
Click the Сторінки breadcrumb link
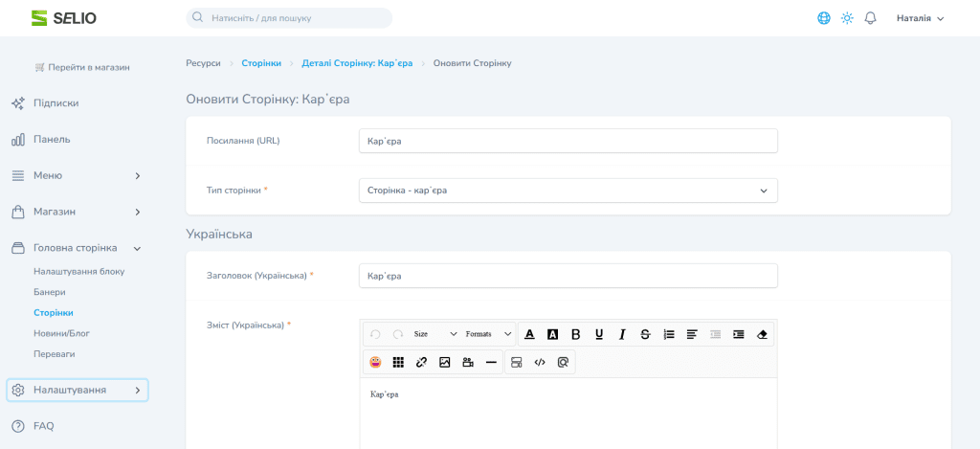pos(261,63)
